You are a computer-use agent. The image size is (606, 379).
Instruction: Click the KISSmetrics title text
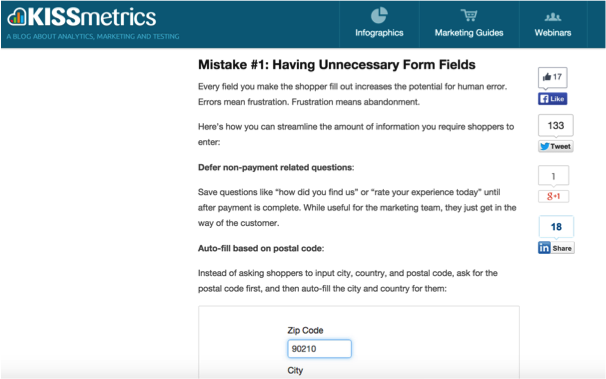tap(92, 17)
